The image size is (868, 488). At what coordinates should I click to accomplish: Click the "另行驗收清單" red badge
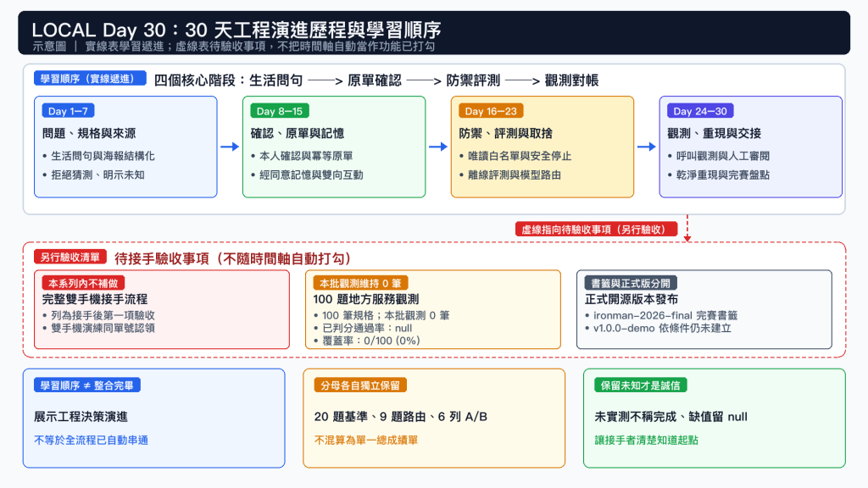coord(70,258)
